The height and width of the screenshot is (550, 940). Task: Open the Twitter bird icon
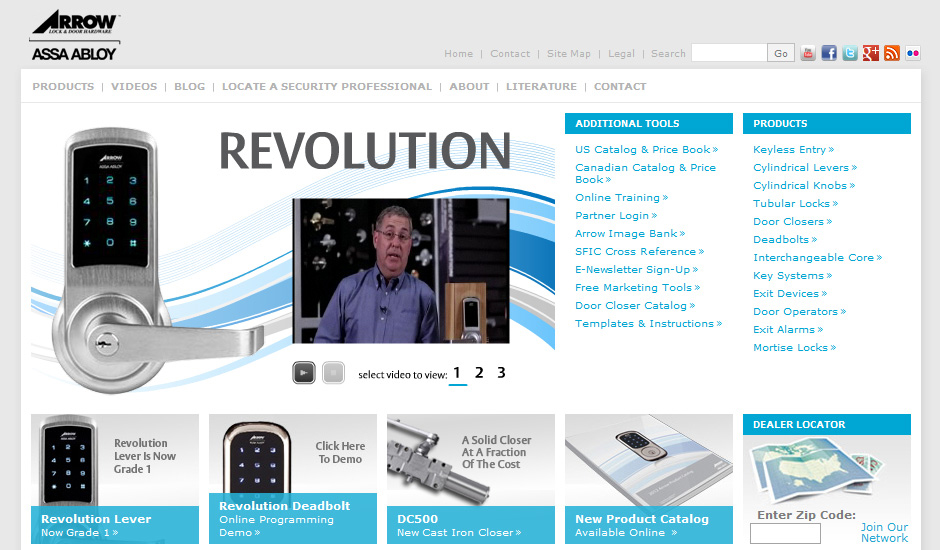pos(850,53)
